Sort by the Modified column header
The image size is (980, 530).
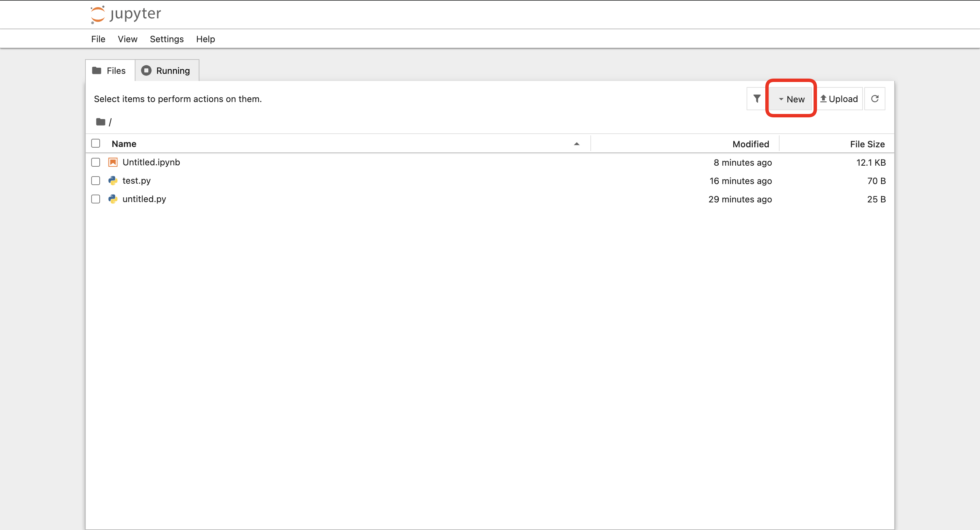750,144
